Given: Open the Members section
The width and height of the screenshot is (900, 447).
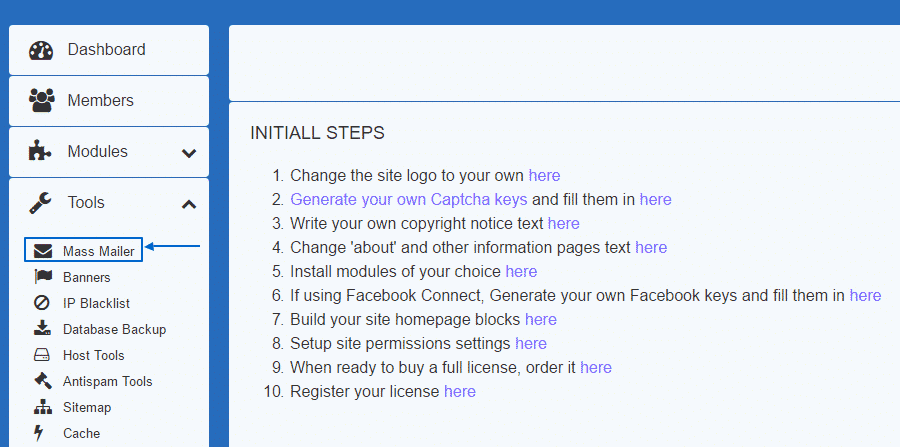Looking at the screenshot, I should point(100,101).
